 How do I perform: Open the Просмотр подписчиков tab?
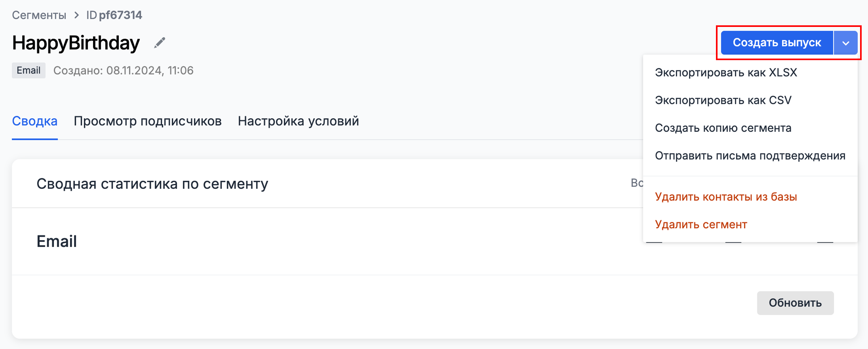148,121
